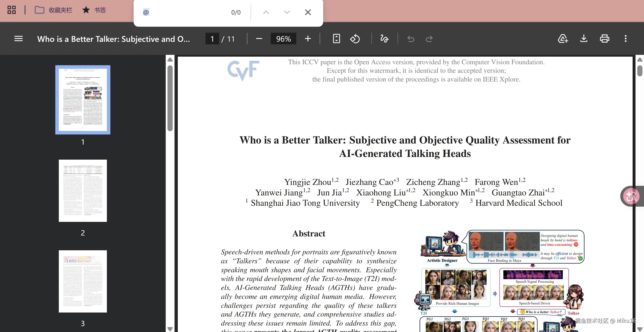Image resolution: width=644 pixels, height=332 pixels.
Task: Go to next search result
Action: [x=287, y=12]
